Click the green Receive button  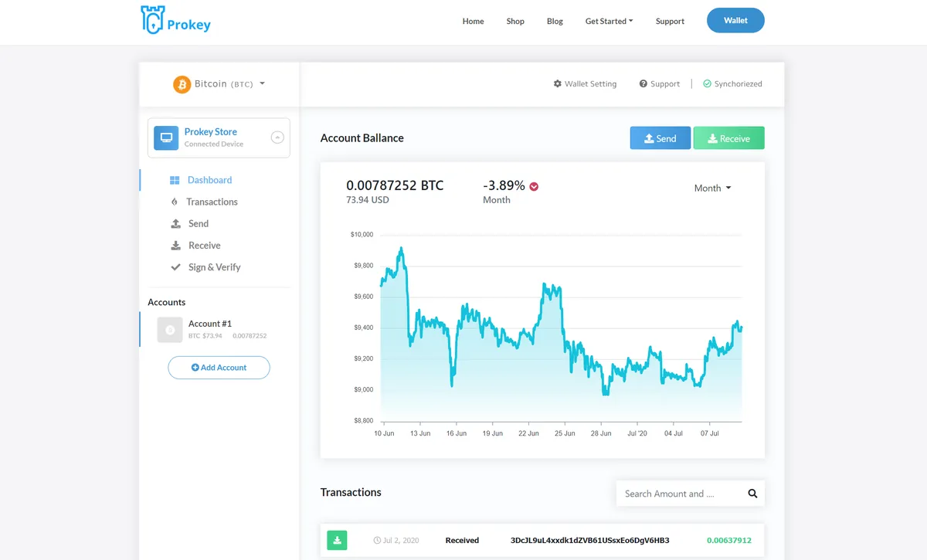tap(728, 137)
